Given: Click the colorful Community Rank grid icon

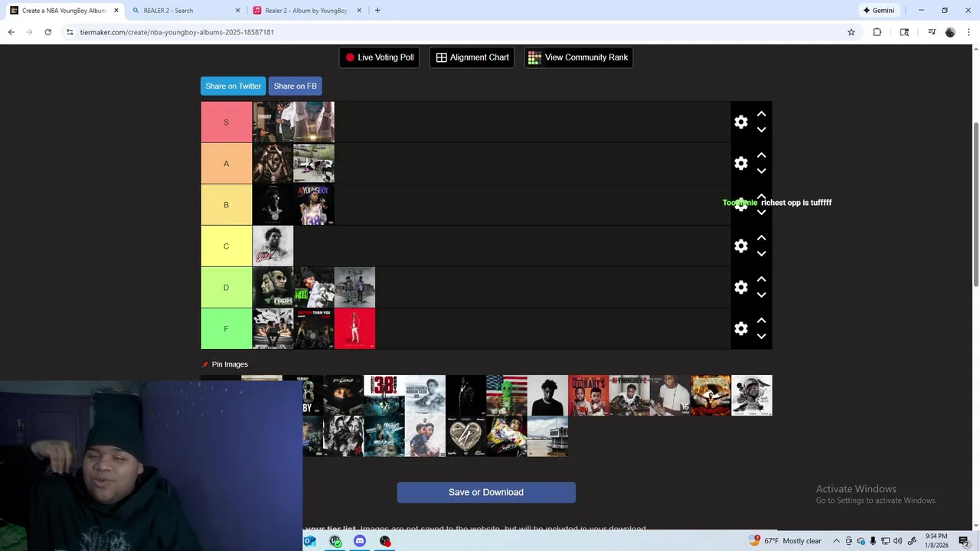Looking at the screenshot, I should tap(534, 57).
